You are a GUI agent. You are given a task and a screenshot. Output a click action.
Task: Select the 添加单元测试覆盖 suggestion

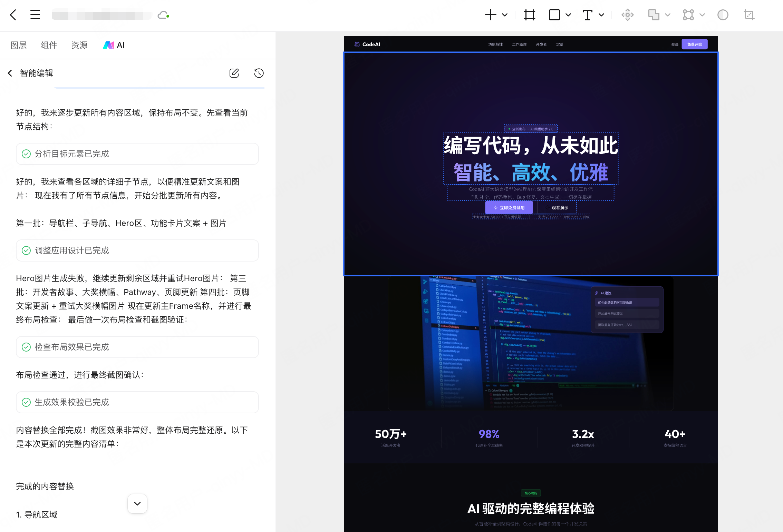click(627, 314)
